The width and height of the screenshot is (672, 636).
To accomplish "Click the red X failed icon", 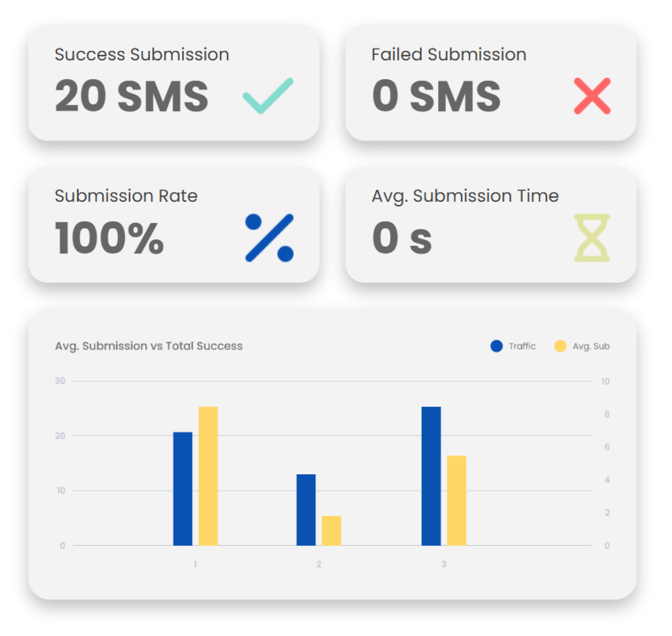I will click(592, 96).
